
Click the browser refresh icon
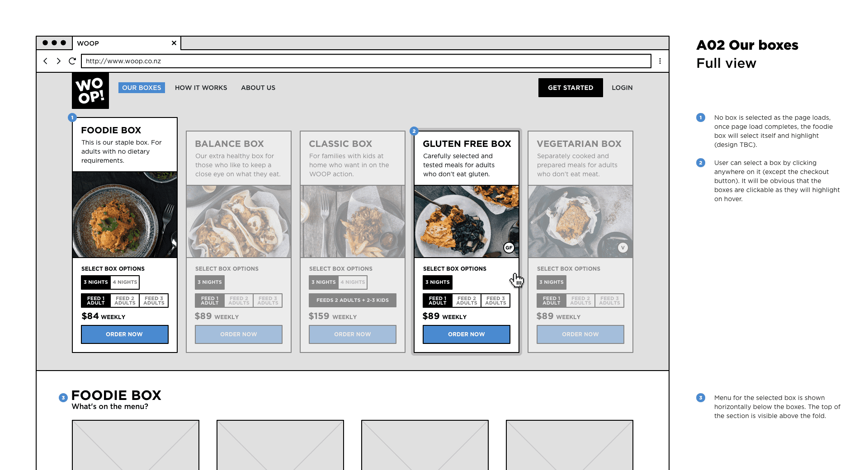(x=72, y=61)
